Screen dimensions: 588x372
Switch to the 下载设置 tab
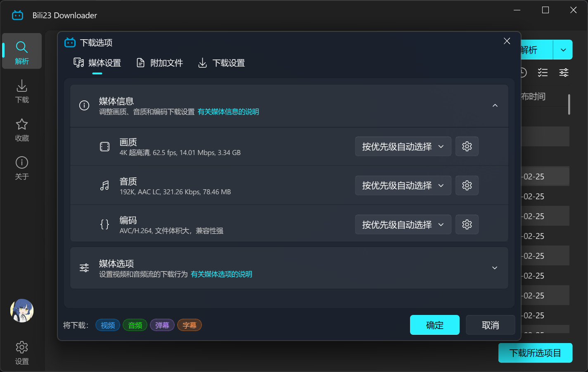pyautogui.click(x=221, y=63)
